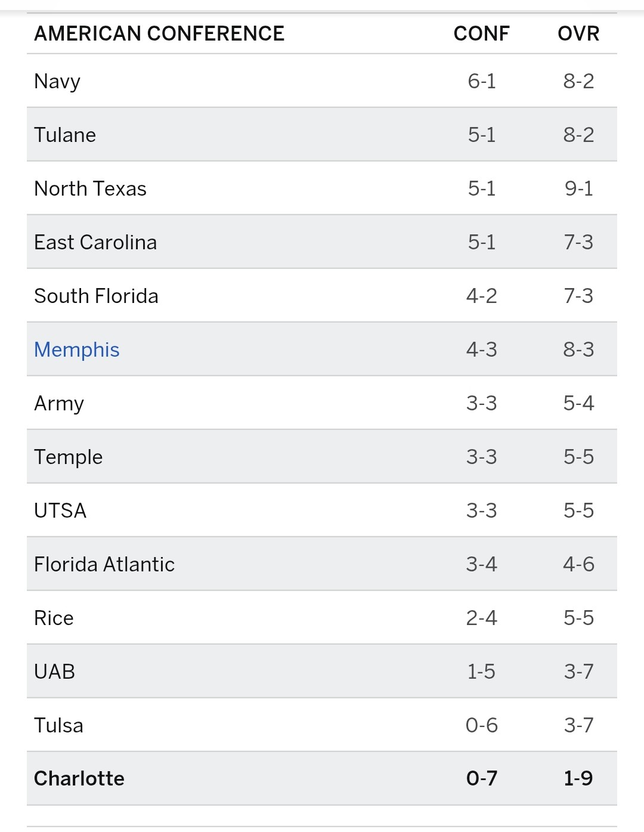This screenshot has height=832, width=644.
Task: Select South Florida team row
Action: coord(96,296)
